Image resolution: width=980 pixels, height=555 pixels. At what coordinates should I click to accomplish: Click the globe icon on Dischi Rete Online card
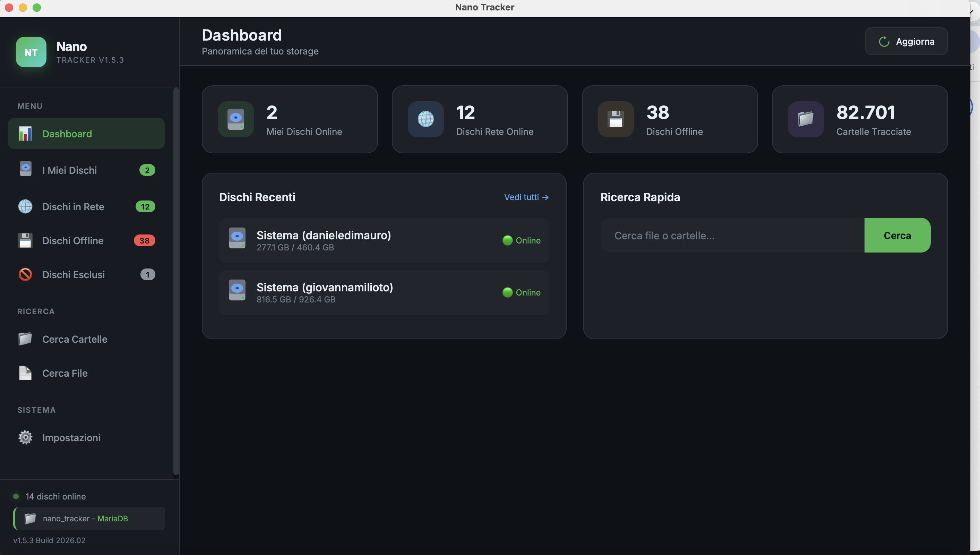pyautogui.click(x=425, y=119)
